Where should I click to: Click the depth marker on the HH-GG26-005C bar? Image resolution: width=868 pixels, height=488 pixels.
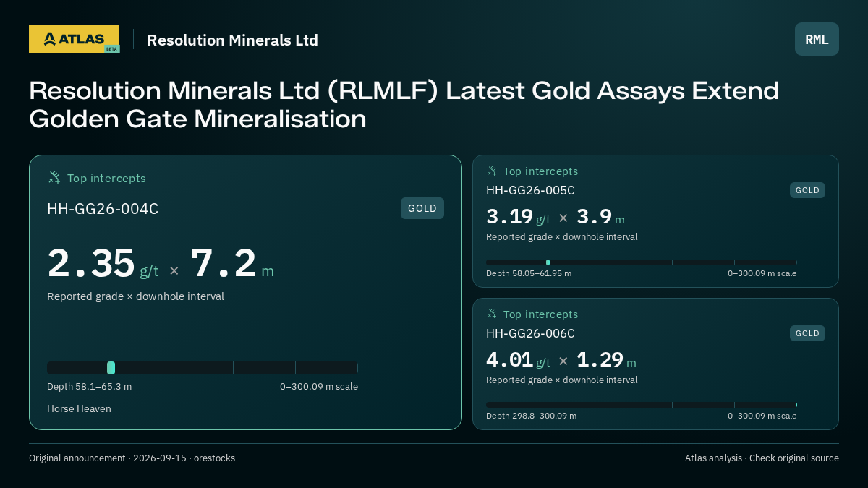point(548,262)
